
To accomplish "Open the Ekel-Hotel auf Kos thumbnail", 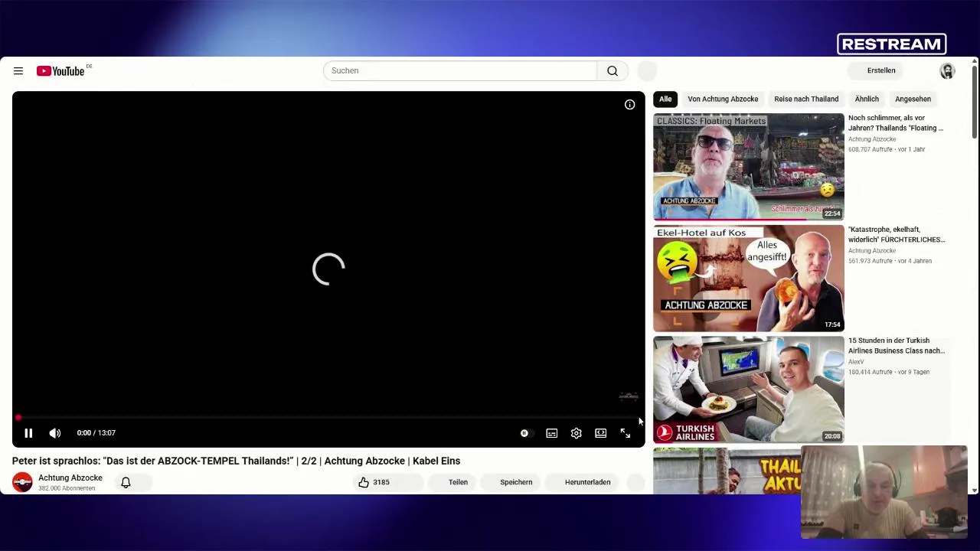I will [x=749, y=278].
